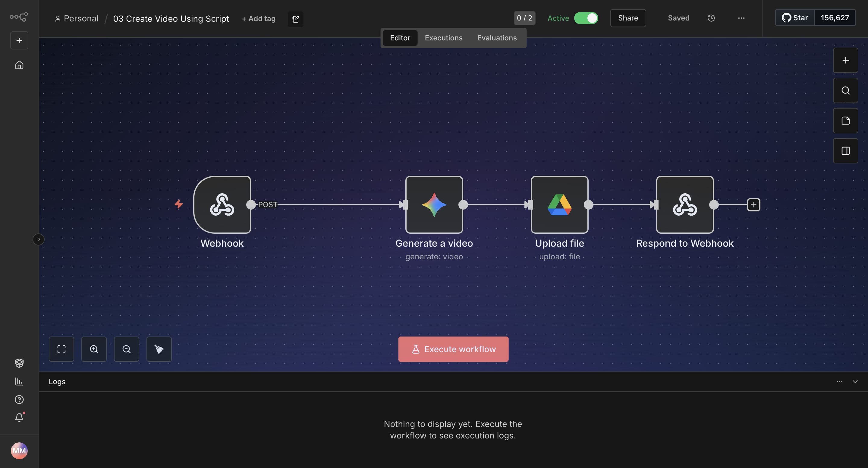Select the Upload file Google Drive node

pyautogui.click(x=559, y=205)
